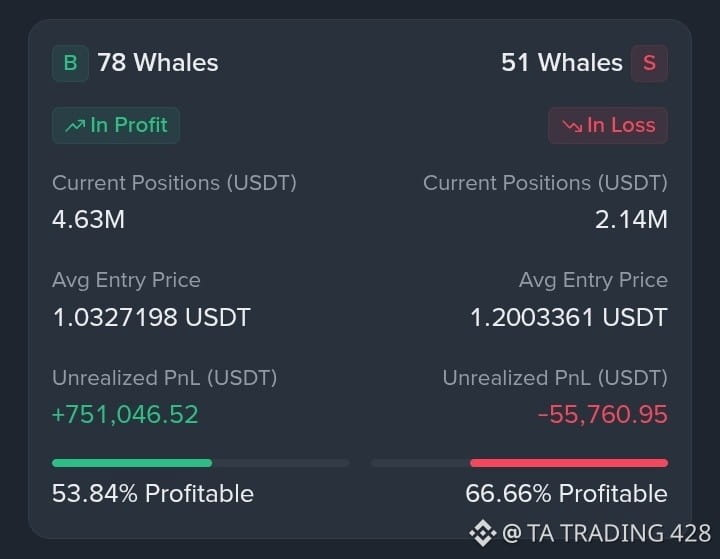Click the 78 Whales heading
Screen dimensions: 720x559
[x=158, y=62]
